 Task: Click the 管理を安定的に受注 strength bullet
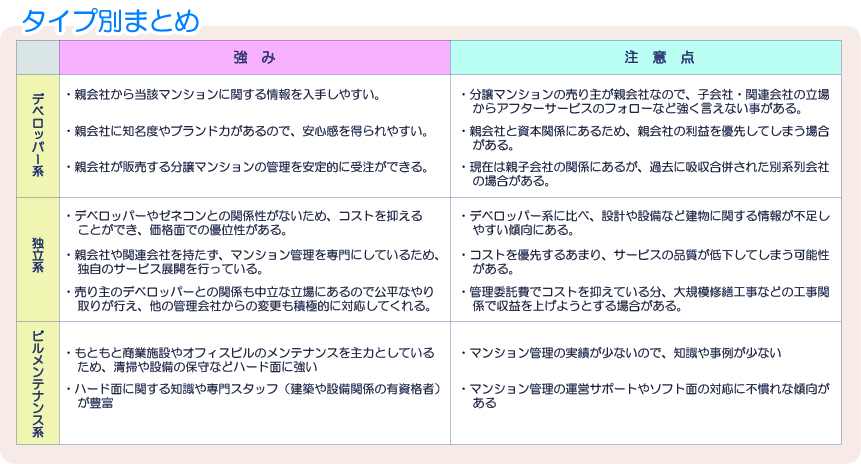[246, 166]
